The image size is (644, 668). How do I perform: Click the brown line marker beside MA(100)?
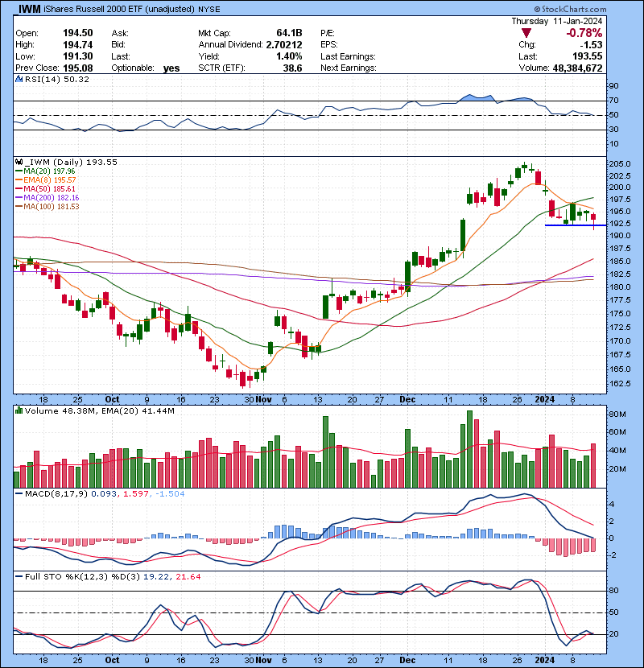[x=19, y=207]
